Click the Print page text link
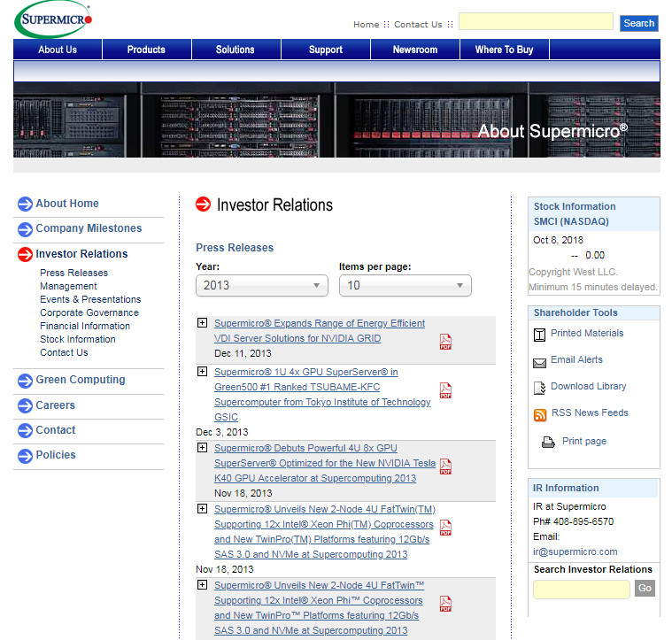This screenshot has height=640, width=672. point(584,441)
